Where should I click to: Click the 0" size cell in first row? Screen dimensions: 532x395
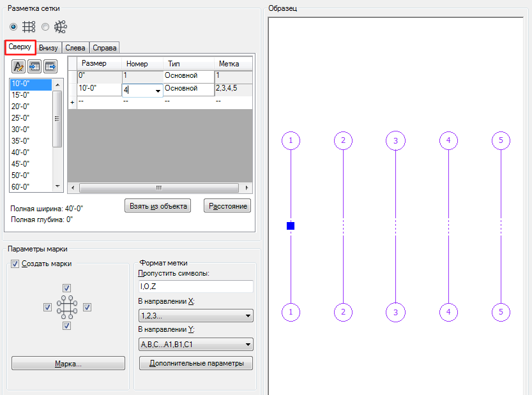coord(100,77)
